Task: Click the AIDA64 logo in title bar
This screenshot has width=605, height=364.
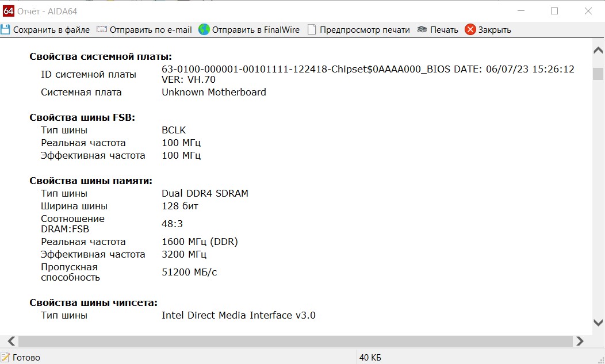Action: click(x=8, y=11)
